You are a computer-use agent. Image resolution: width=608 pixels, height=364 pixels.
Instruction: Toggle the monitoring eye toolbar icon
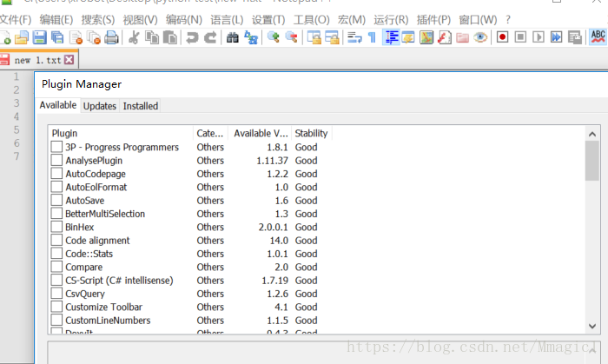click(x=480, y=37)
